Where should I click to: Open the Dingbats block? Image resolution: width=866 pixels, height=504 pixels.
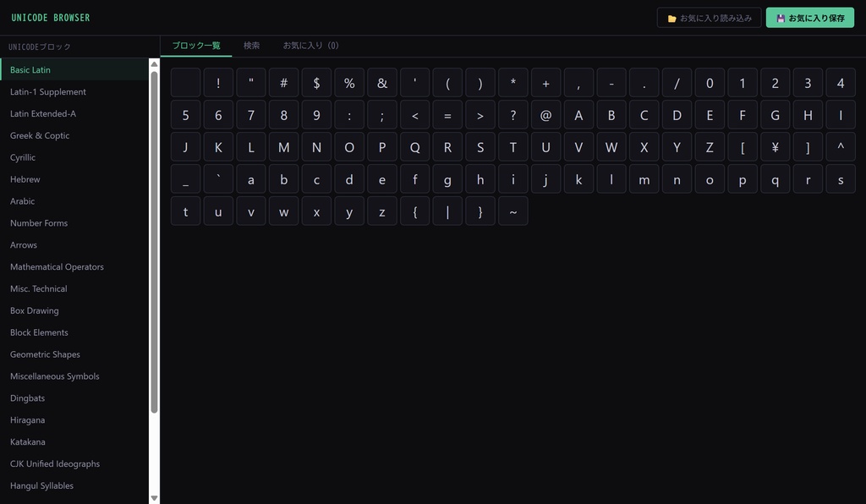pyautogui.click(x=74, y=398)
